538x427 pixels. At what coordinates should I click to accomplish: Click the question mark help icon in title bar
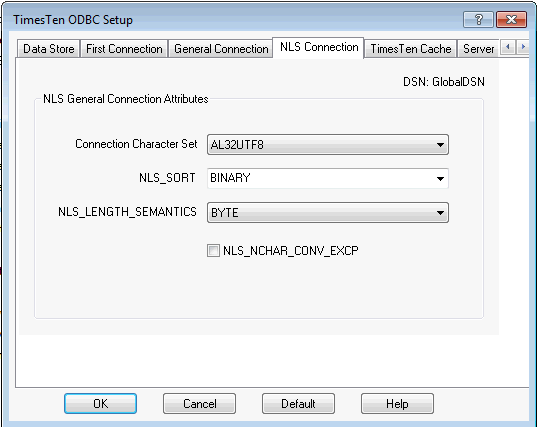pyautogui.click(x=478, y=20)
